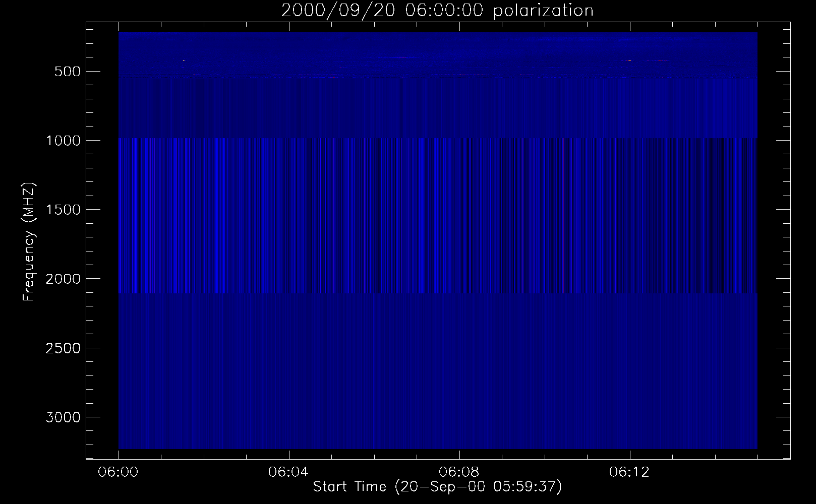Click the '06:04' time tick label
Image resolution: width=816 pixels, height=504 pixels.
tap(288, 472)
